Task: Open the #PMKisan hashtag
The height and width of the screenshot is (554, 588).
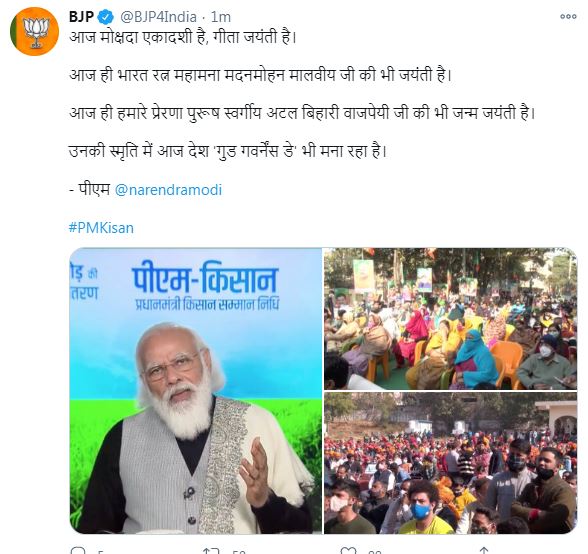Action: (101, 228)
